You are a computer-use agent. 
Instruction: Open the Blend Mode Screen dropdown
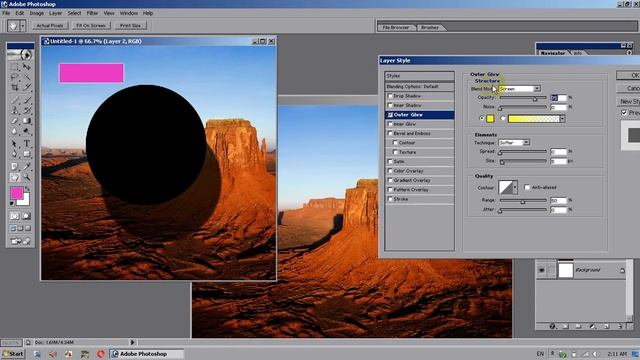coord(519,89)
